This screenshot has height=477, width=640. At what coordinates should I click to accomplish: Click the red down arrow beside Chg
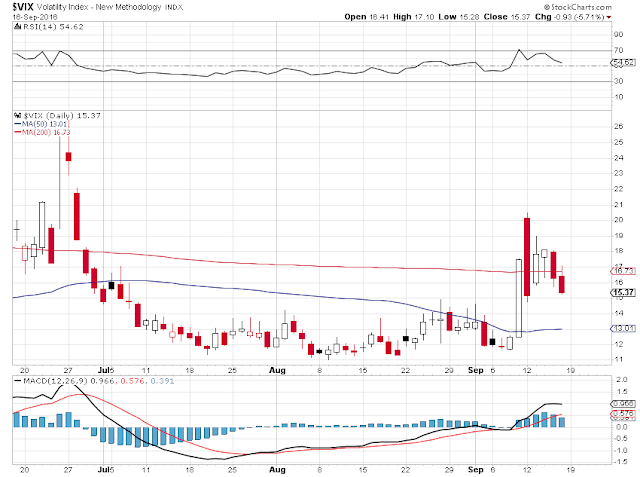coord(609,17)
